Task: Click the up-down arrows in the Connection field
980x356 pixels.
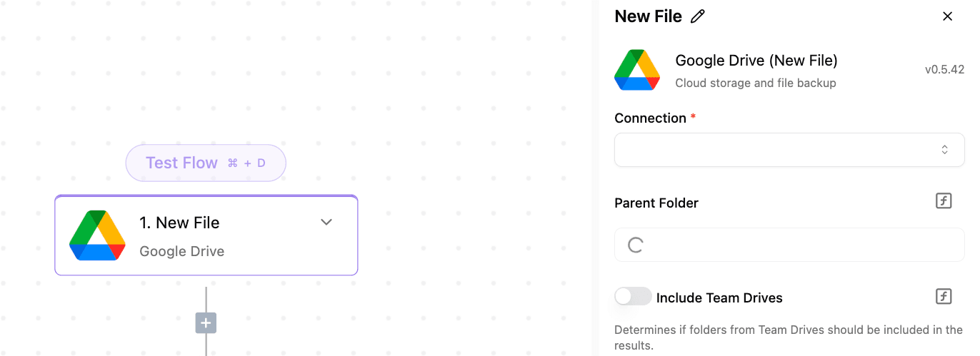Action: (x=944, y=150)
